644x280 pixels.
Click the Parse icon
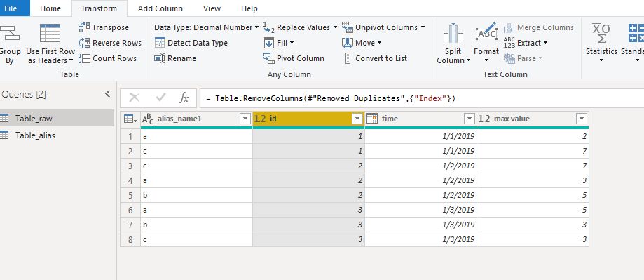tap(509, 58)
